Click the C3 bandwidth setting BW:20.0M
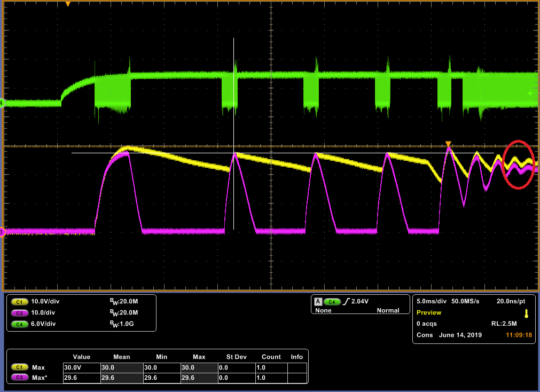The image size is (540, 392). pos(124,313)
